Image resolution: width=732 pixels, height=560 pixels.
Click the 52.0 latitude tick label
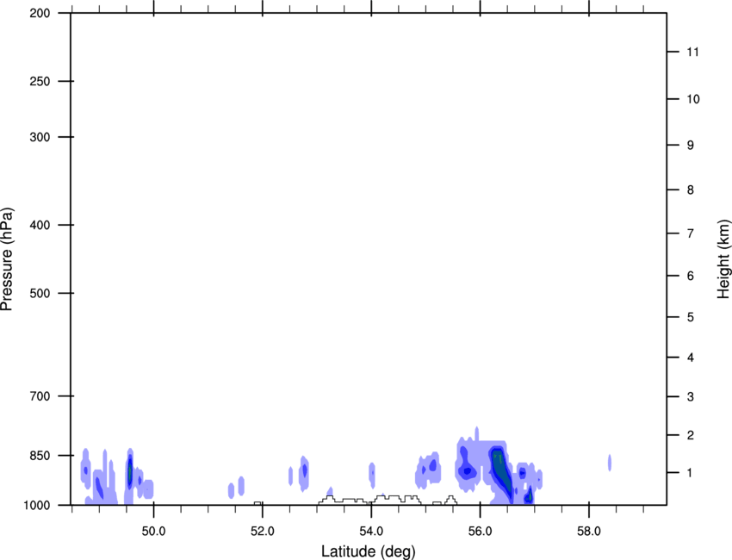pos(263,532)
